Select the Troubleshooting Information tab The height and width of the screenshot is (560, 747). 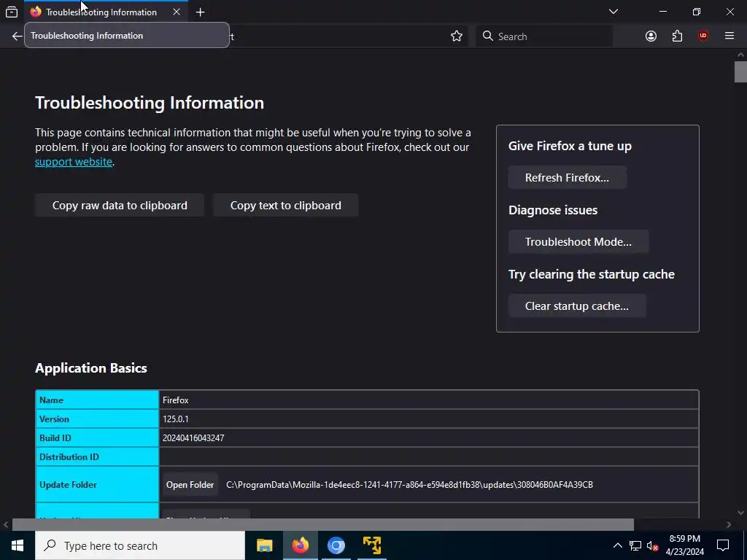[106, 12]
